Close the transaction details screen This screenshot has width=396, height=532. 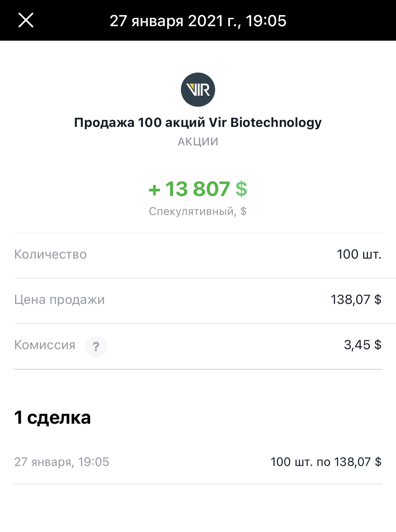[26, 20]
